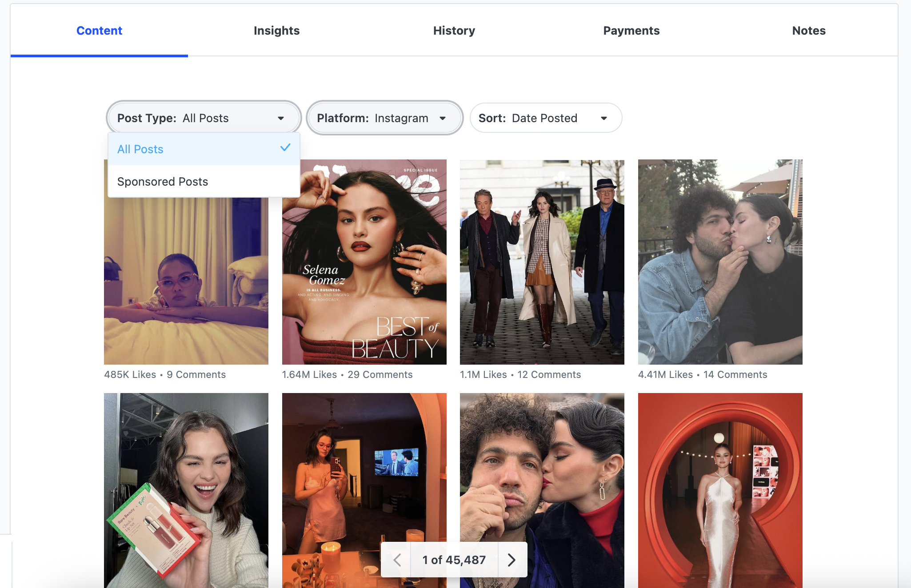Screen dimensions: 911x588
Task: Go to next page arrow
Action: pyautogui.click(x=512, y=560)
